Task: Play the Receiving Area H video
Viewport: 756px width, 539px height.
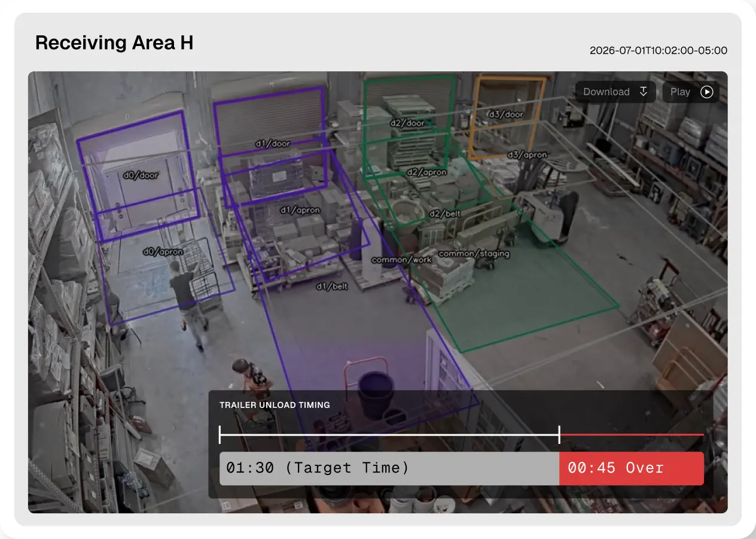Action: coord(691,92)
